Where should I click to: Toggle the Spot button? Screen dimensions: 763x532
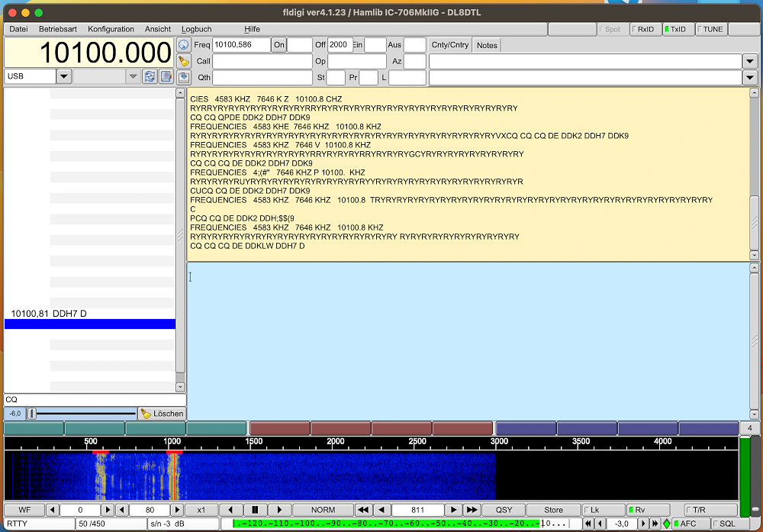tap(612, 29)
